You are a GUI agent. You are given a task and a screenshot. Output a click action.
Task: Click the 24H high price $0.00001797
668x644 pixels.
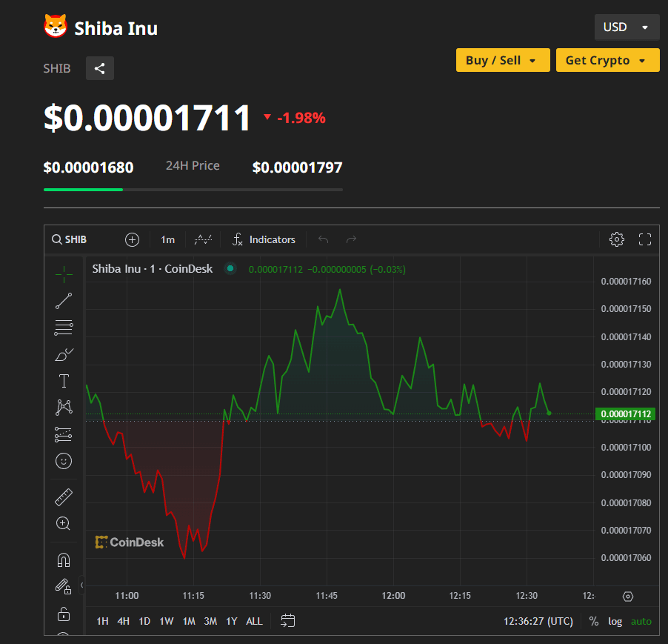[298, 167]
